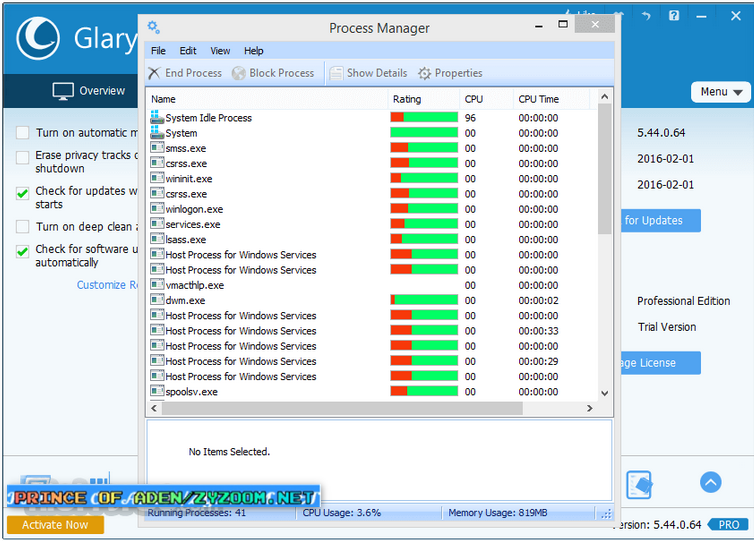754x541 pixels.
Task: Switch to the Overview tab in Glary
Action: [89, 91]
